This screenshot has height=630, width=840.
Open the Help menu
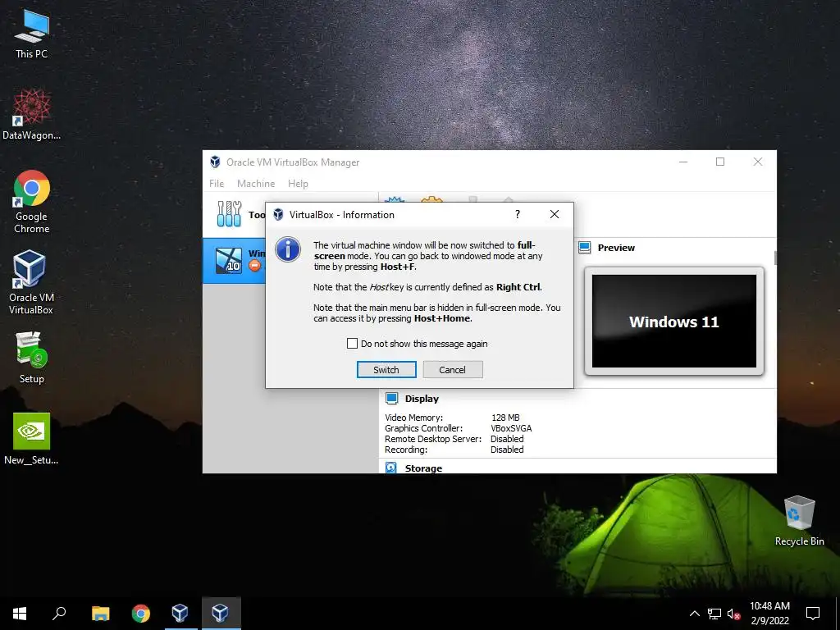coord(298,183)
